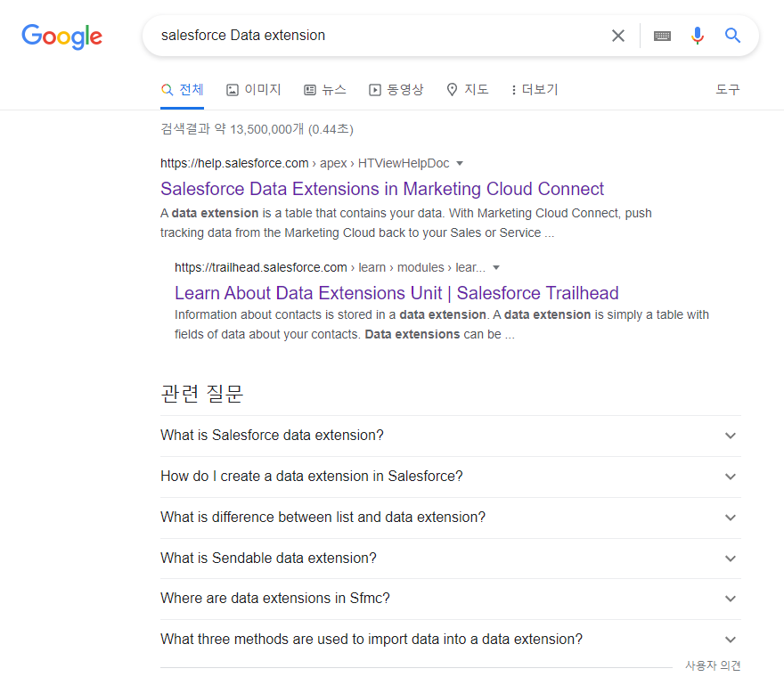This screenshot has height=685, width=784.
Task: Click the 관련 질문 heading
Action: [x=202, y=394]
